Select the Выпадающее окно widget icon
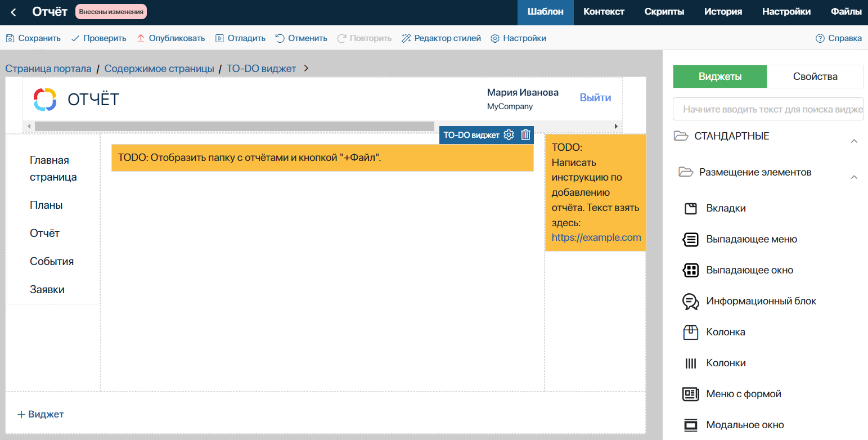 [x=691, y=270]
